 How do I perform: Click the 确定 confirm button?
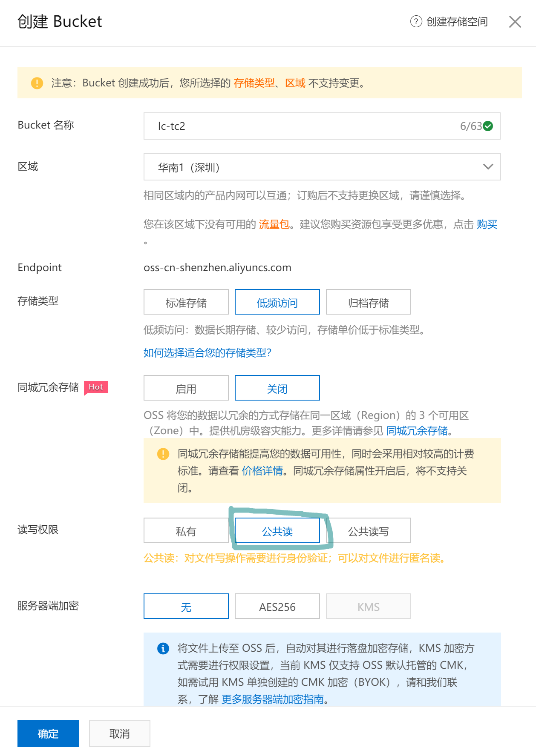click(x=48, y=733)
